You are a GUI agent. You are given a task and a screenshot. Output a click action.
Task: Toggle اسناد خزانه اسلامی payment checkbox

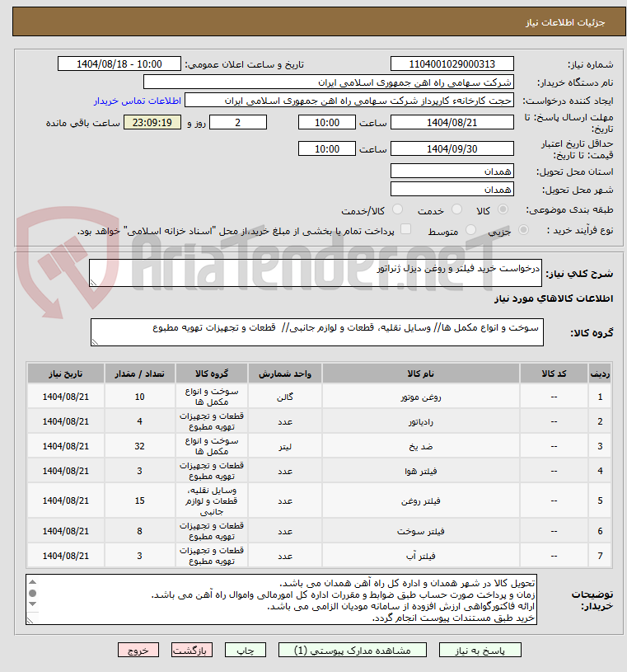(405, 229)
